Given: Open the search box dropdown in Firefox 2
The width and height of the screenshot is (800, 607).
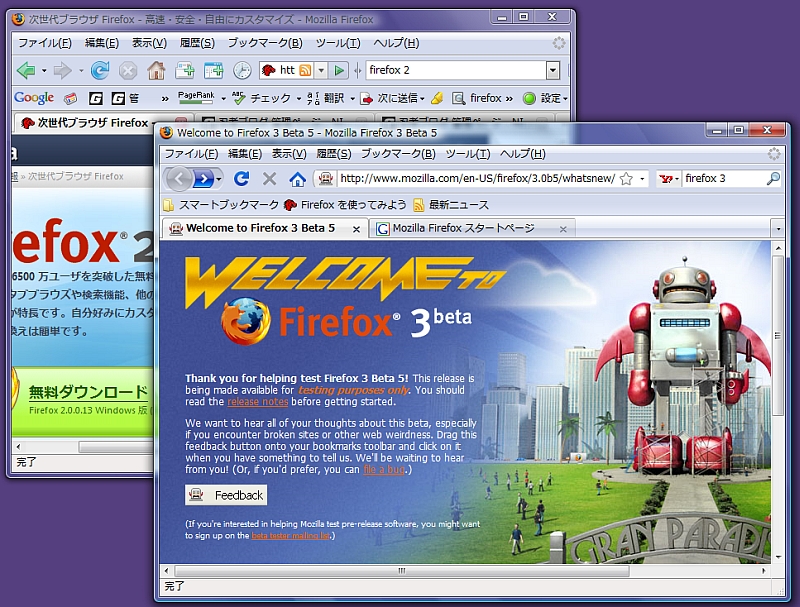Looking at the screenshot, I should [x=553, y=70].
